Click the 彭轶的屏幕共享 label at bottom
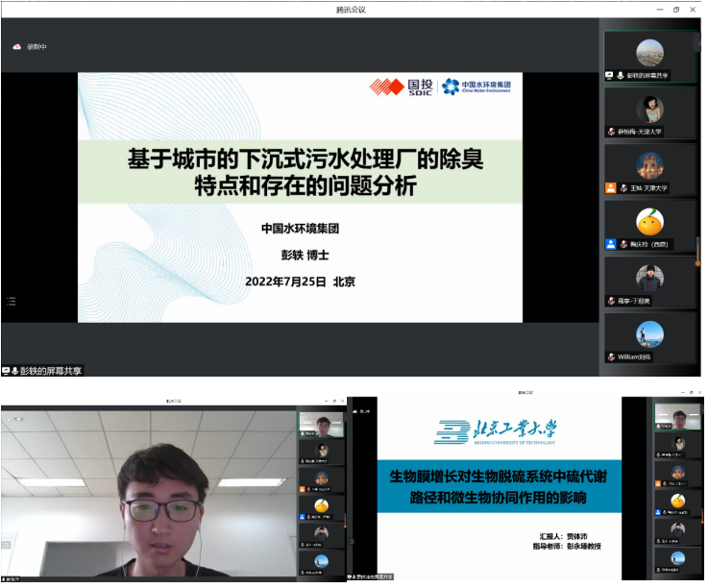Viewport: 708px width, 588px height. coord(51,371)
